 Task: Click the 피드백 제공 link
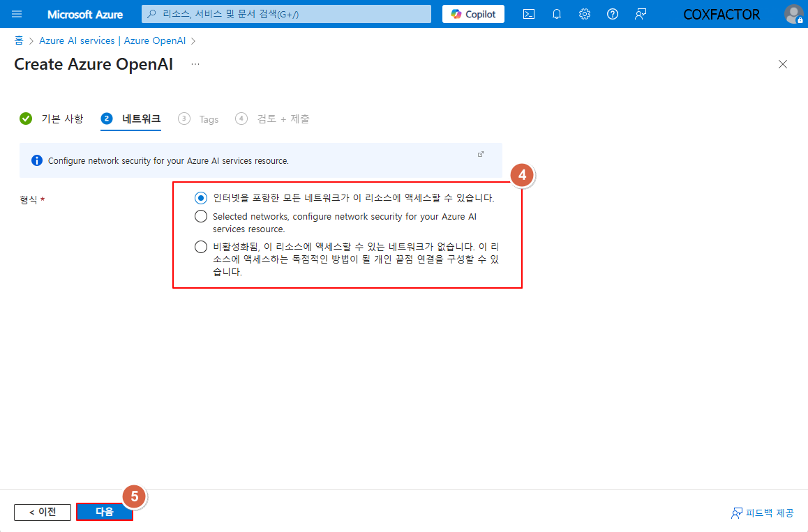tap(762, 513)
